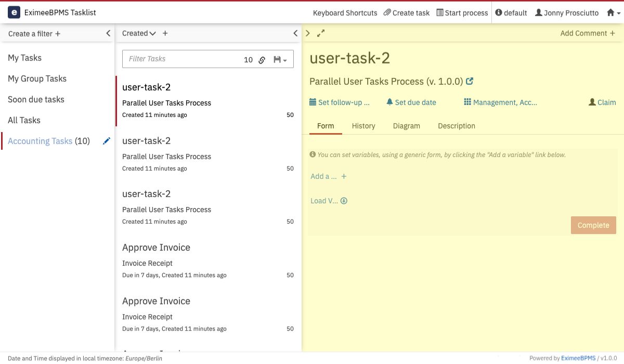Click the Add Comment plus icon
The height and width of the screenshot is (364, 624).
point(613,33)
